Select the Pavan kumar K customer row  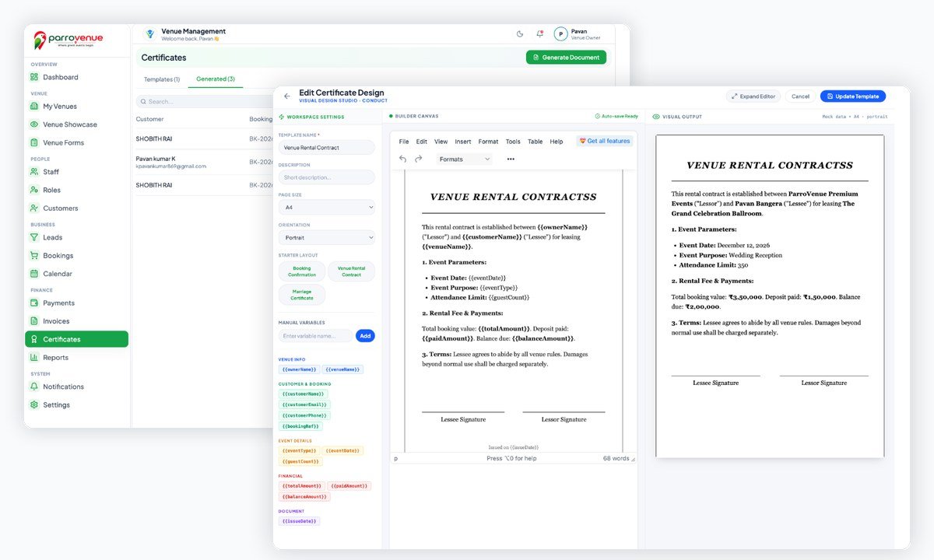[x=204, y=162]
